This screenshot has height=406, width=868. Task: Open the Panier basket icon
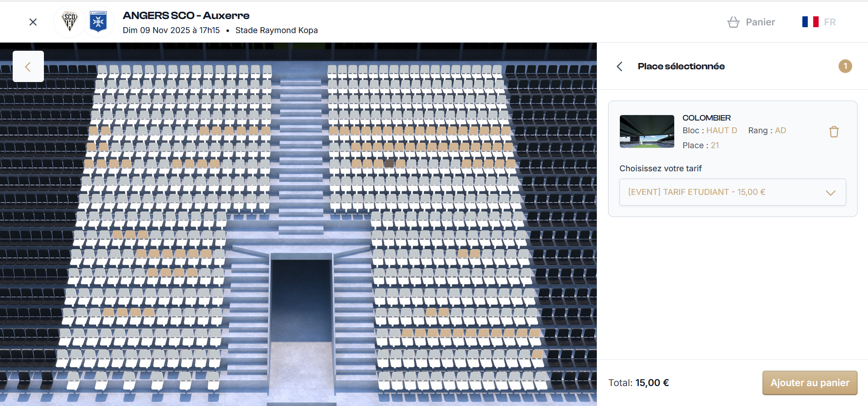click(x=733, y=22)
